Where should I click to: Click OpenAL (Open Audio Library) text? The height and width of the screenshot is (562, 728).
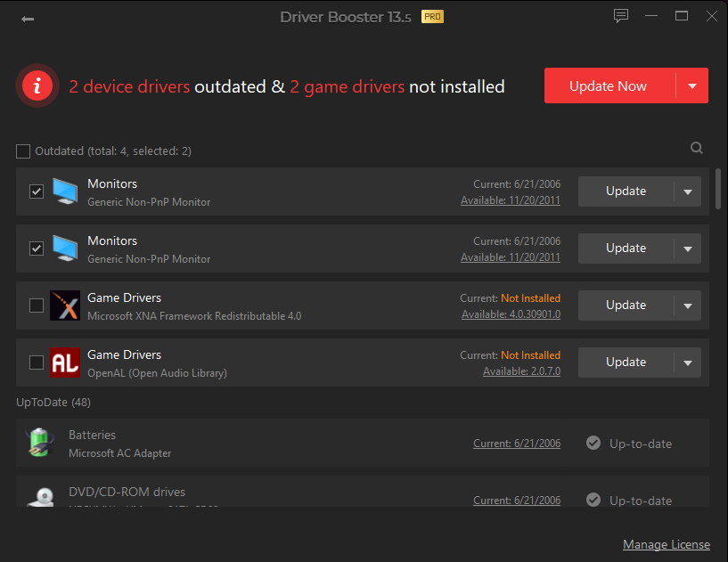(x=158, y=373)
